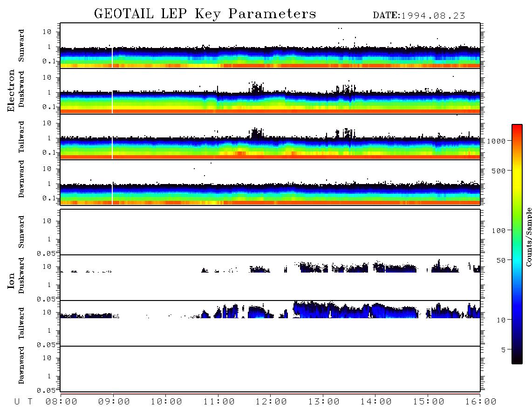
Task: Click the 08:00 UT time tick label
Action: (61, 402)
